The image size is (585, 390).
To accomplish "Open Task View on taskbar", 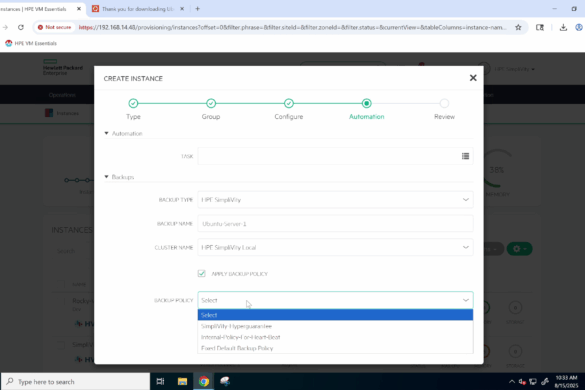I will click(160, 381).
